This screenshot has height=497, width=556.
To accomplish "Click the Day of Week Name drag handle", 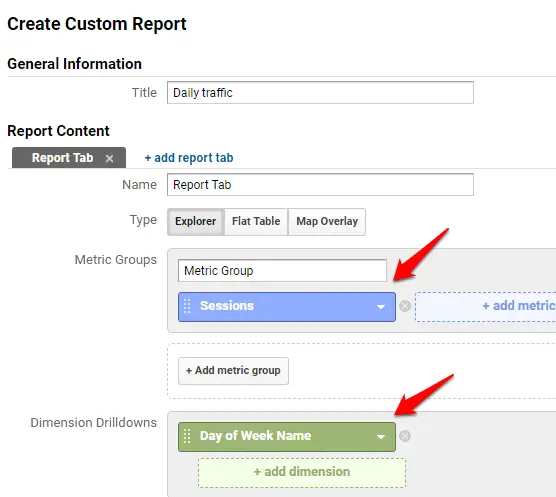I will pyautogui.click(x=187, y=436).
